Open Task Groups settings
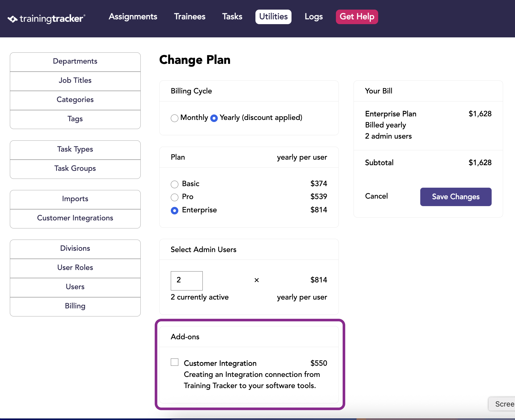 click(x=75, y=169)
